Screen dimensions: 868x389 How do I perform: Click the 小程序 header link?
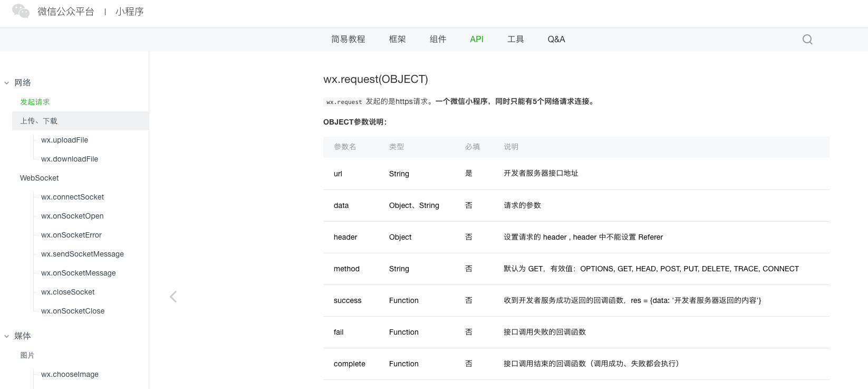tap(129, 12)
